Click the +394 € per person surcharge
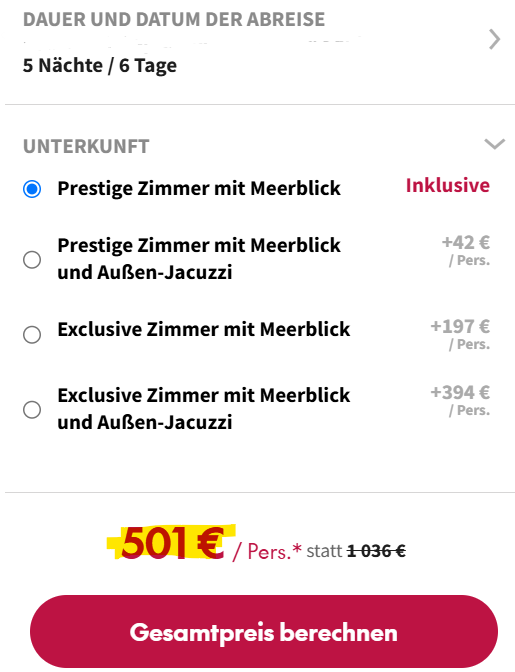The height and width of the screenshot is (672, 515). (x=461, y=400)
